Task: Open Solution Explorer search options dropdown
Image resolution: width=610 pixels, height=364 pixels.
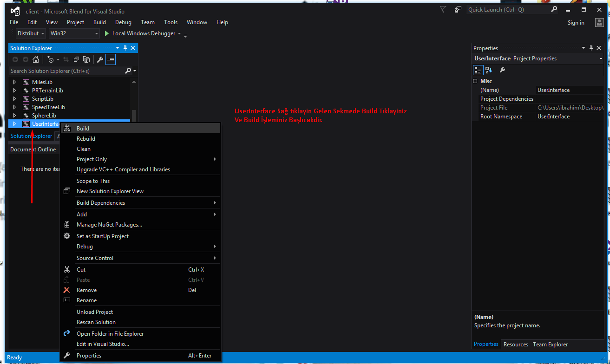Action: click(x=135, y=71)
